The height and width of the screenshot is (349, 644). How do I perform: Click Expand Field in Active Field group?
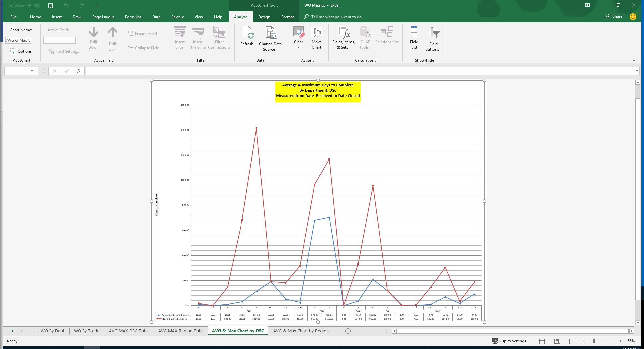point(142,33)
